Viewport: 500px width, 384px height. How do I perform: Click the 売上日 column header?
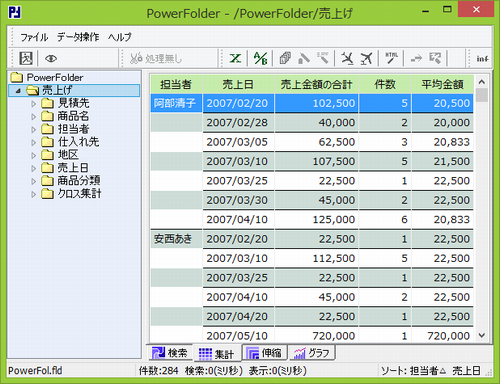point(238,84)
